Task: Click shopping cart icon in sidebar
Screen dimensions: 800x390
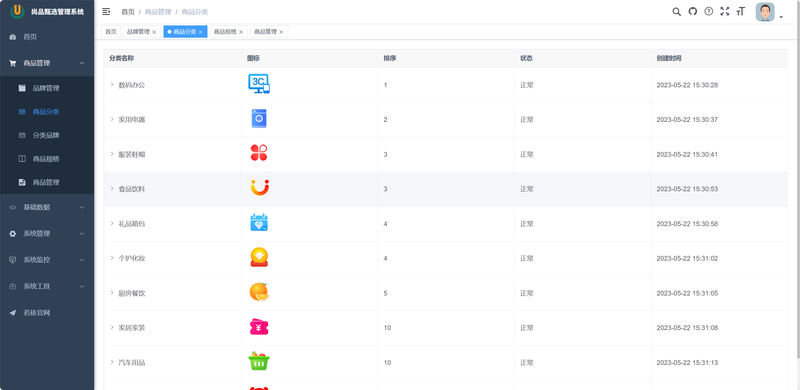Action: (x=13, y=63)
